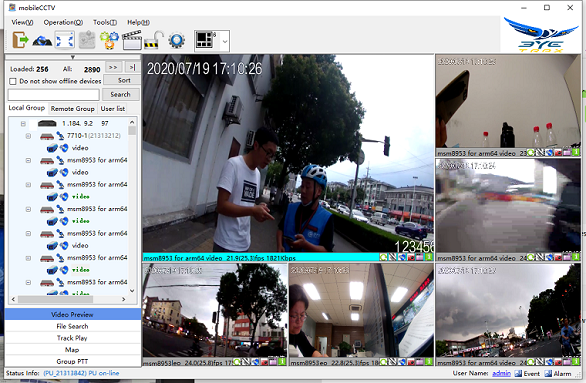Select the blurry road video pane

[x=508, y=206]
